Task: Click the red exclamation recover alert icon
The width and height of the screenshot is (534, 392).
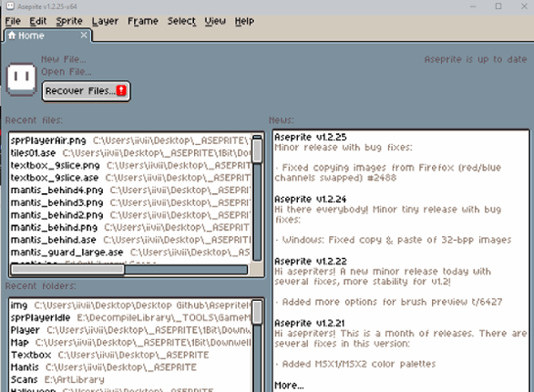Action: click(121, 90)
